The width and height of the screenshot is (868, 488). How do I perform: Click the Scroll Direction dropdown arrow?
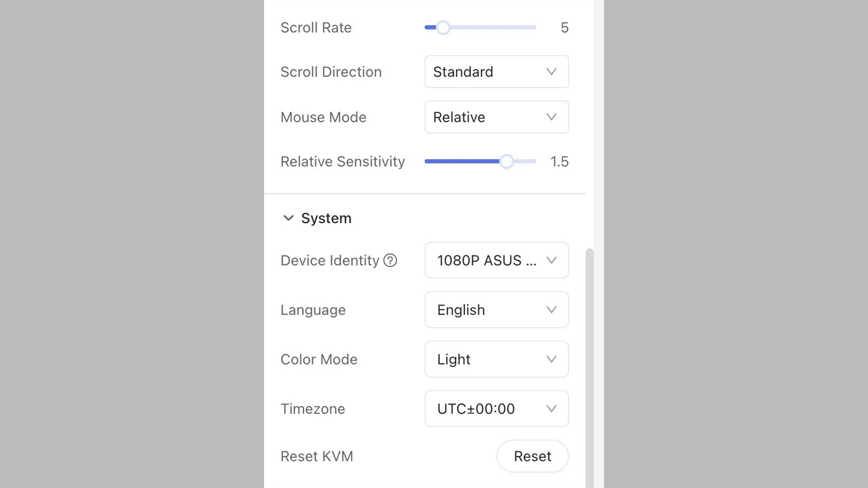[551, 72]
